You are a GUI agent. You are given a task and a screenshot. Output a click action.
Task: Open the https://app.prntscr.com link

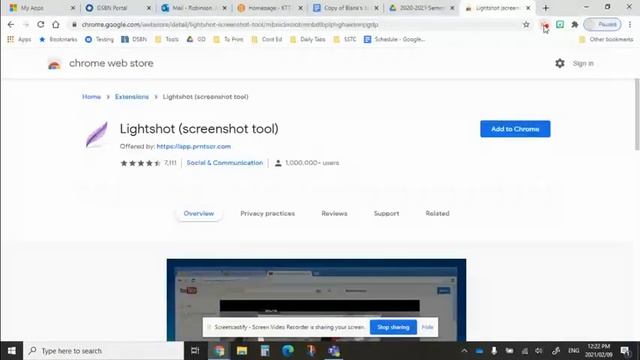point(194,146)
